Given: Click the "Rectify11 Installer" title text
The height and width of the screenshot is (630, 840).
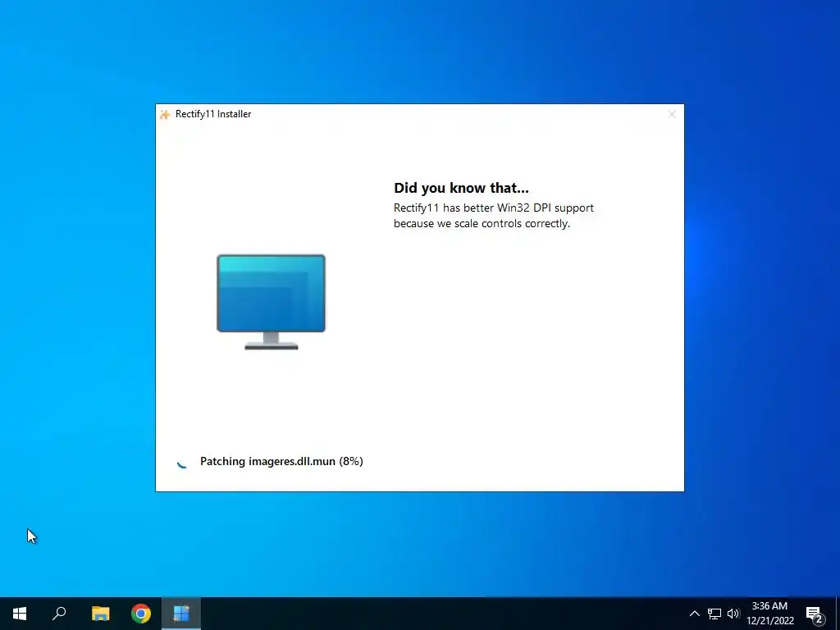Looking at the screenshot, I should coord(213,114).
